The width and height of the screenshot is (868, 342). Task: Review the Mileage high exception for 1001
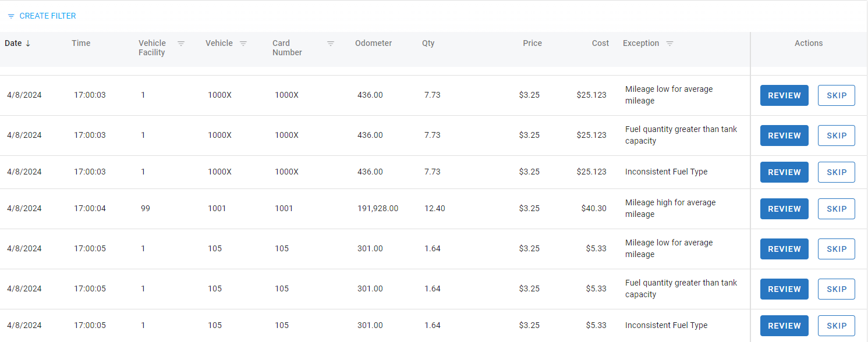[784, 209]
